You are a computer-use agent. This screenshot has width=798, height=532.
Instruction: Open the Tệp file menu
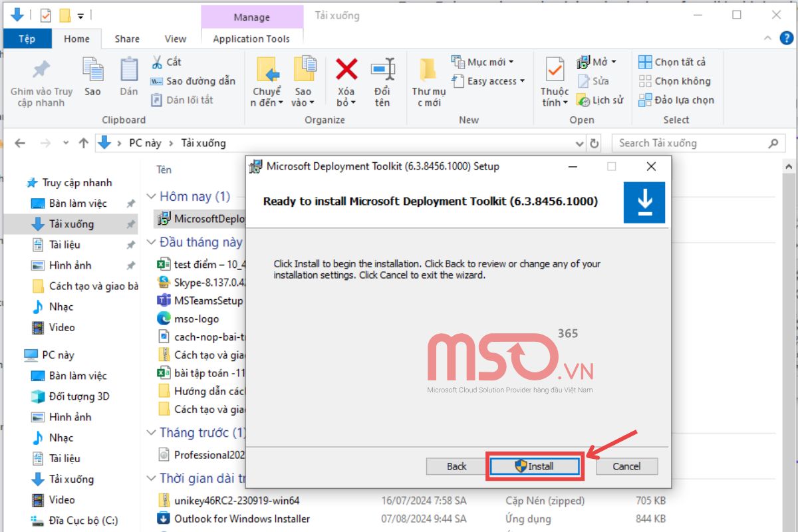pos(27,39)
